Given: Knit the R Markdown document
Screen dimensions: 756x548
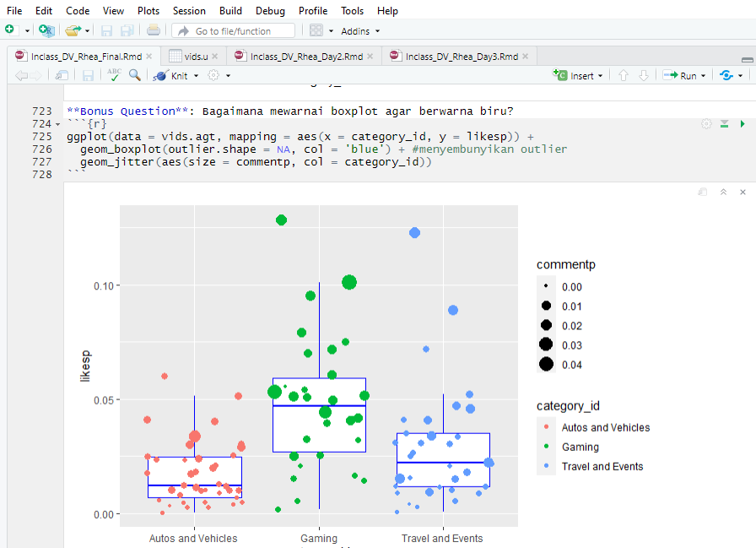Looking at the screenshot, I should coord(175,74).
